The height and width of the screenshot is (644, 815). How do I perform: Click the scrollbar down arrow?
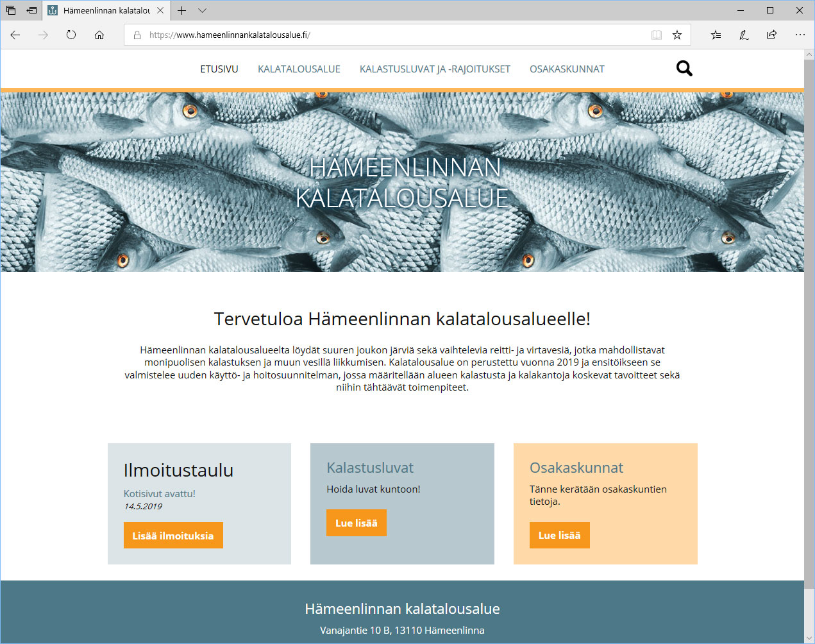click(x=809, y=638)
